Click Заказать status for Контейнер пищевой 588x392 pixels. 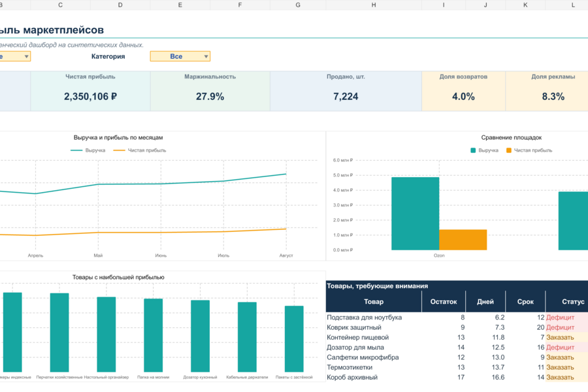[x=561, y=337]
